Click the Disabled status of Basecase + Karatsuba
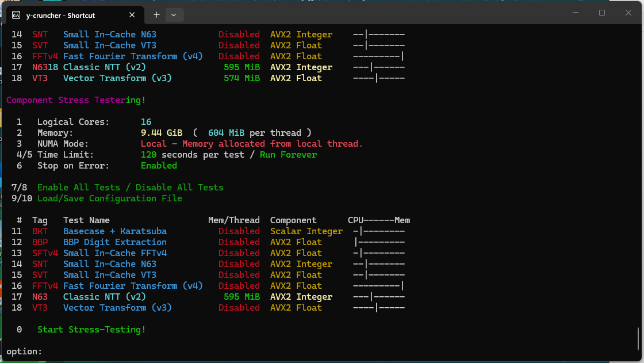Viewport: 644px width, 363px height. (239, 231)
